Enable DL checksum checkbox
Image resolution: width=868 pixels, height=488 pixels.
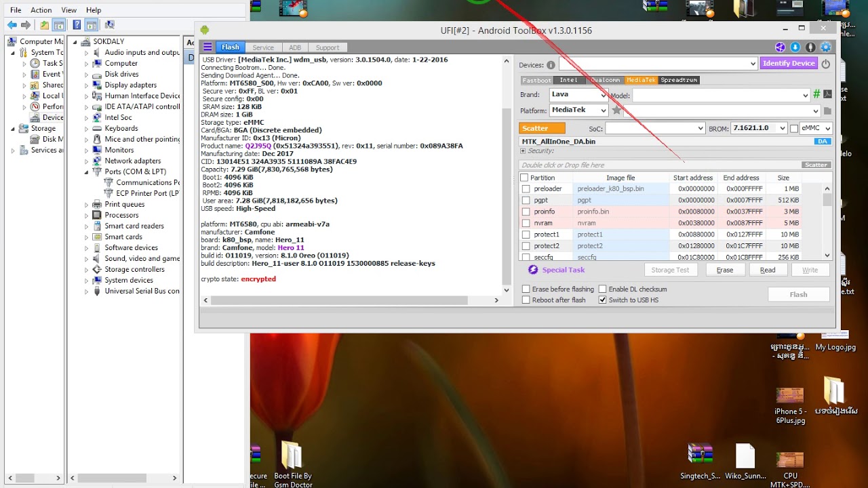click(602, 289)
